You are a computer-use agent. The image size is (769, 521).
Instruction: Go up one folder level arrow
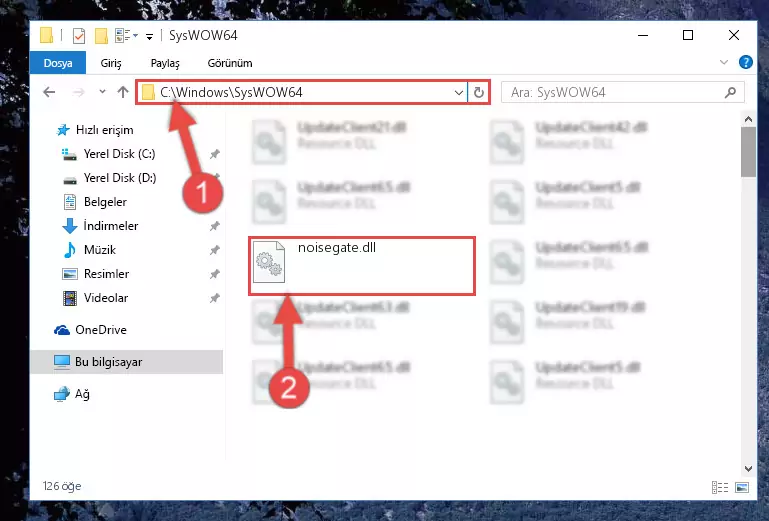click(x=123, y=92)
